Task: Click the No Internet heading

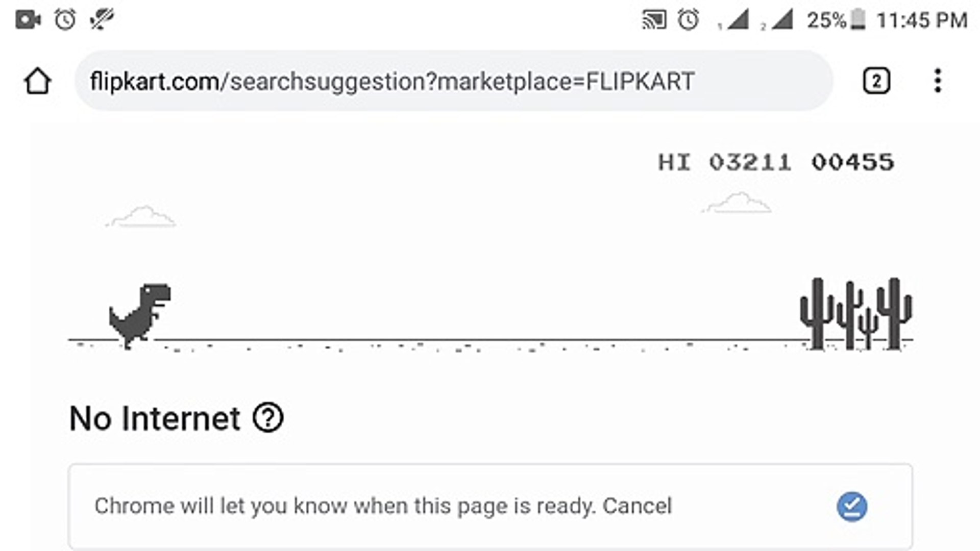Action: click(155, 418)
